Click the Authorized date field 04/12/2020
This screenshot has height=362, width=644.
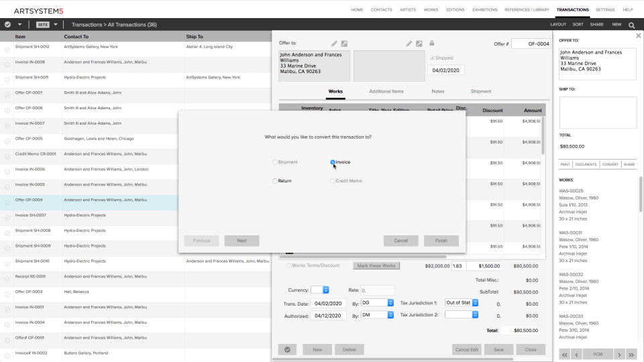tap(328, 316)
